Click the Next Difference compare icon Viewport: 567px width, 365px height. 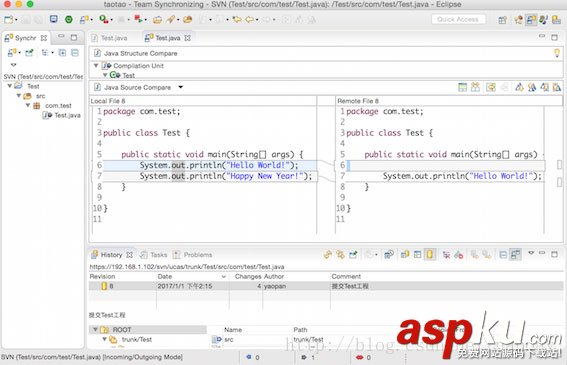point(519,87)
